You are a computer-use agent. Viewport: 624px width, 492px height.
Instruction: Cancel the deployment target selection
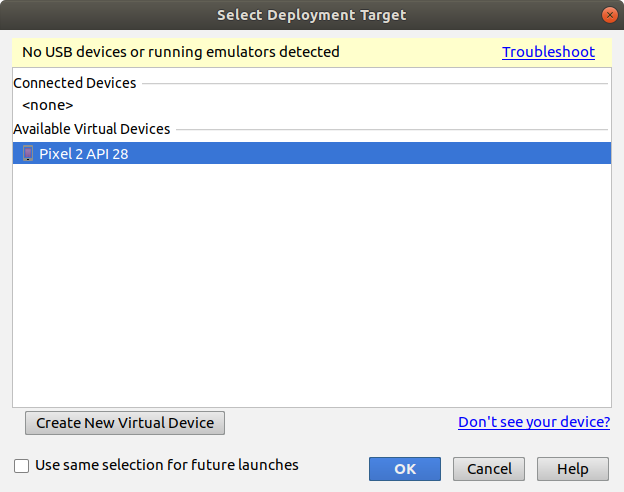489,469
